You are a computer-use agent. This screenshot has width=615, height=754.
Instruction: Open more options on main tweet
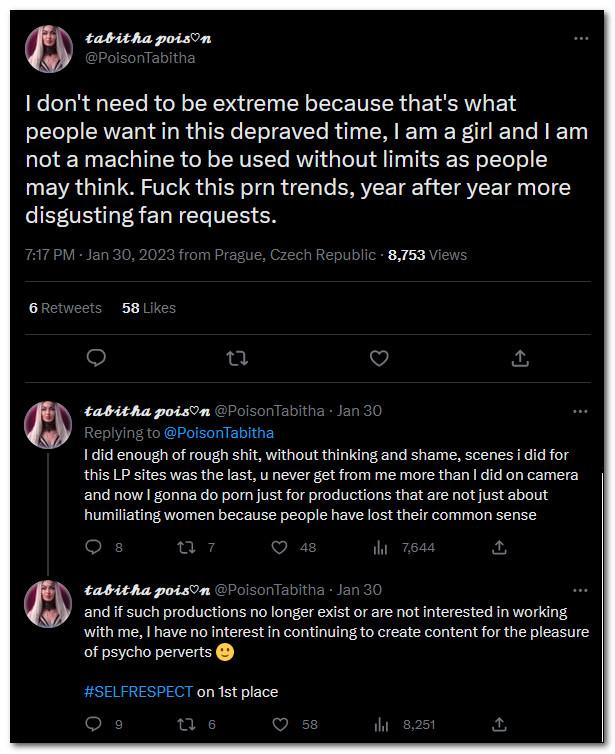coord(580,38)
